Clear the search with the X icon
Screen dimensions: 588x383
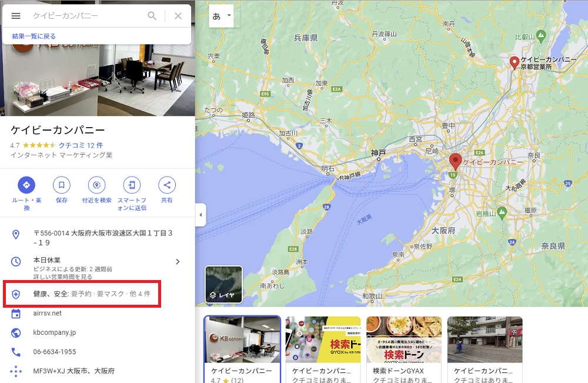(178, 16)
